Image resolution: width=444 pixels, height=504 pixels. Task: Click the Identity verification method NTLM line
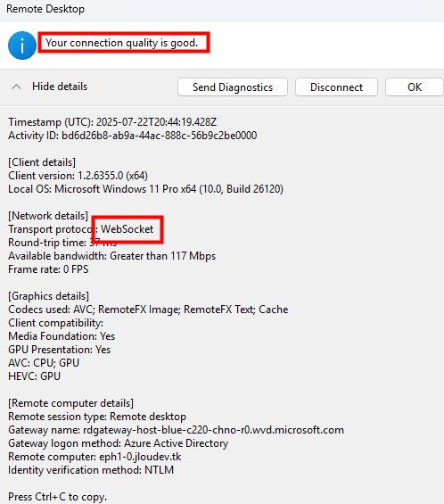(x=91, y=470)
